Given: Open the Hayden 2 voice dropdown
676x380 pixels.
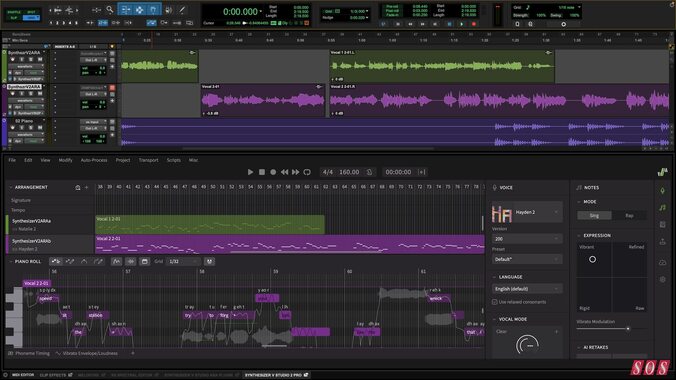Looking at the screenshot, I should (x=527, y=212).
